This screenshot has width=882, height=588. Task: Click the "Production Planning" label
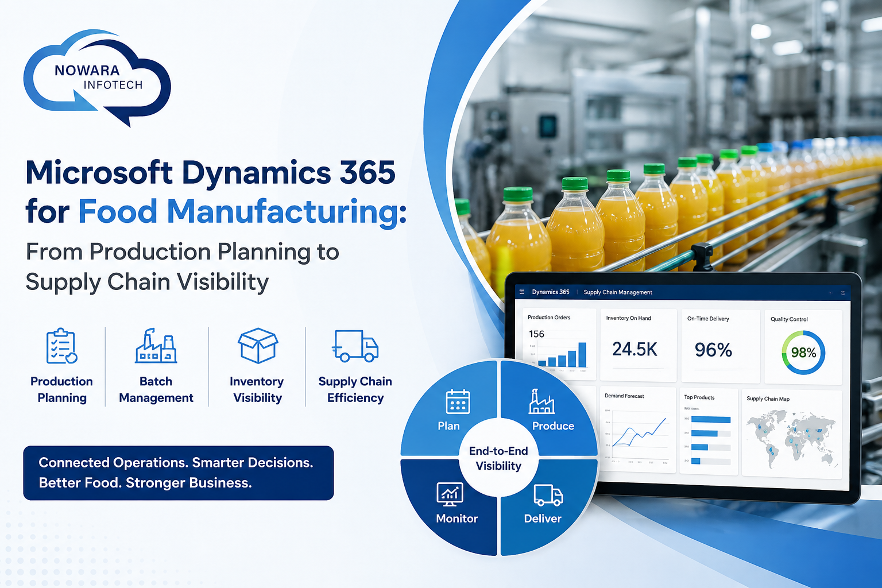61,389
